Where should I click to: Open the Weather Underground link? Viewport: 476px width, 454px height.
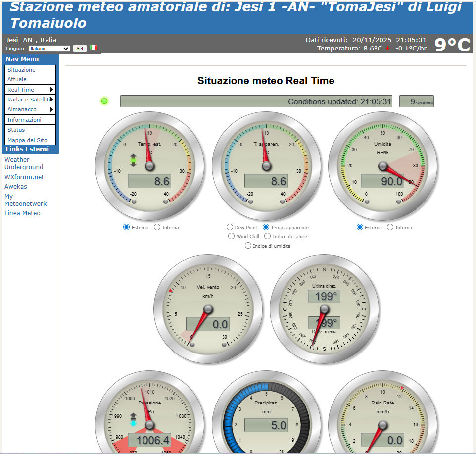(24, 163)
